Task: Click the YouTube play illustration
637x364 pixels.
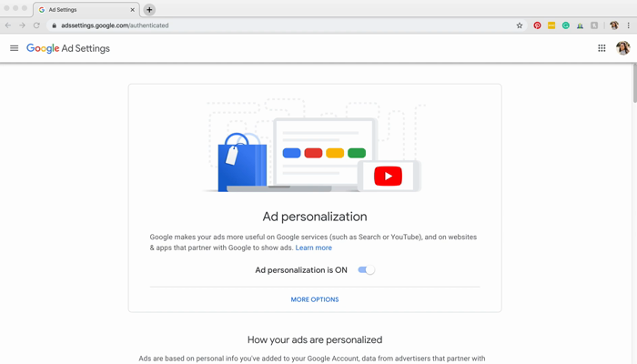Action: coord(388,176)
